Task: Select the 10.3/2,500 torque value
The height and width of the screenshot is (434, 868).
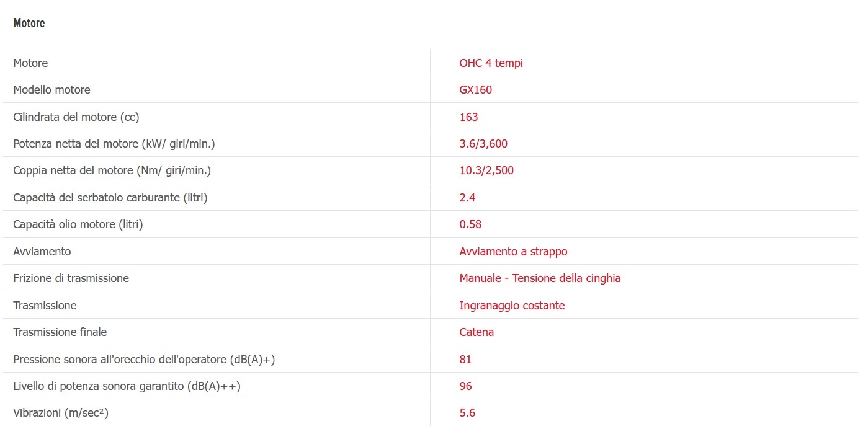Action: coord(486,170)
